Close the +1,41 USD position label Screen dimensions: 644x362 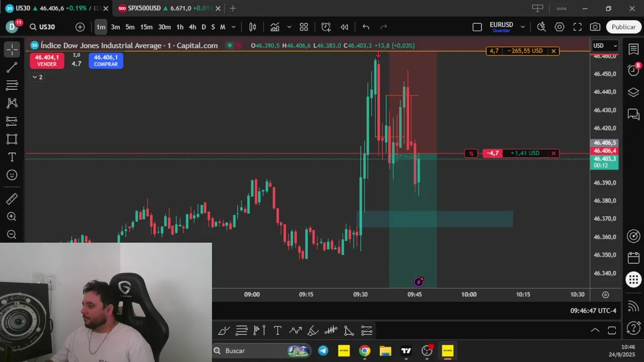(553, 153)
